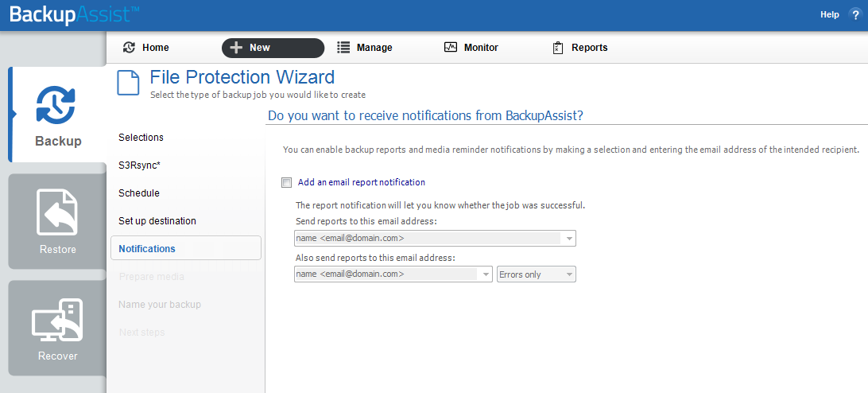Expand the first email address dropdown arrow
The image size is (868, 393).
point(568,239)
